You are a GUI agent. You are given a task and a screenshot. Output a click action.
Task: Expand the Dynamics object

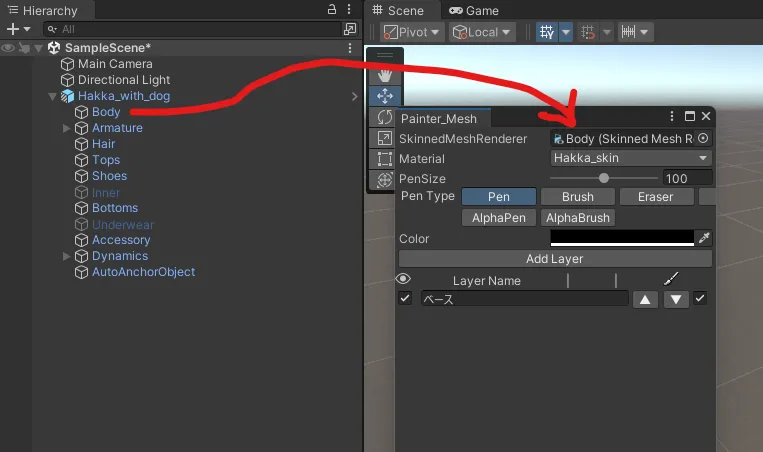[x=67, y=256]
